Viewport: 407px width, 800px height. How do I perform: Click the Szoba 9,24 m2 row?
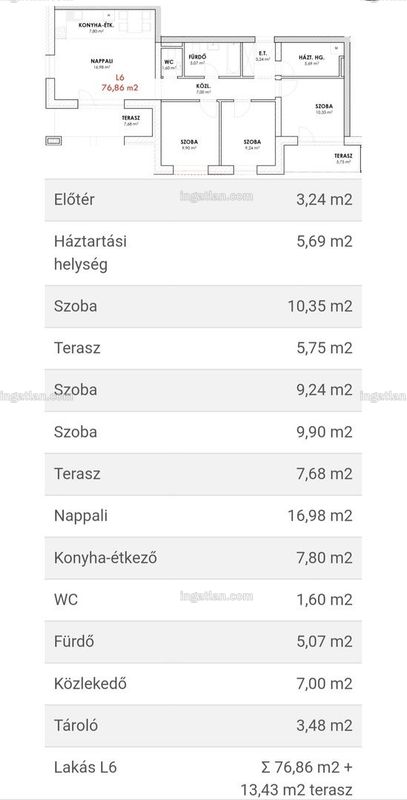point(203,390)
